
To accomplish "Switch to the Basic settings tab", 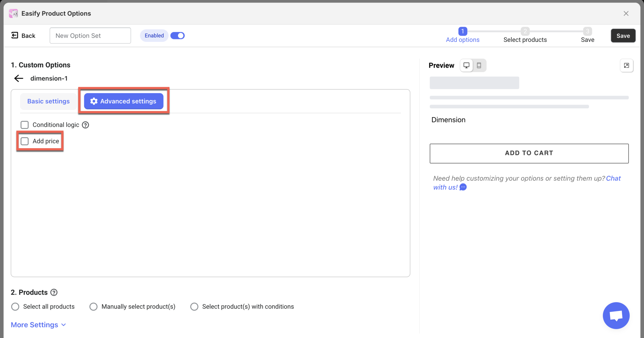I will coord(48,101).
